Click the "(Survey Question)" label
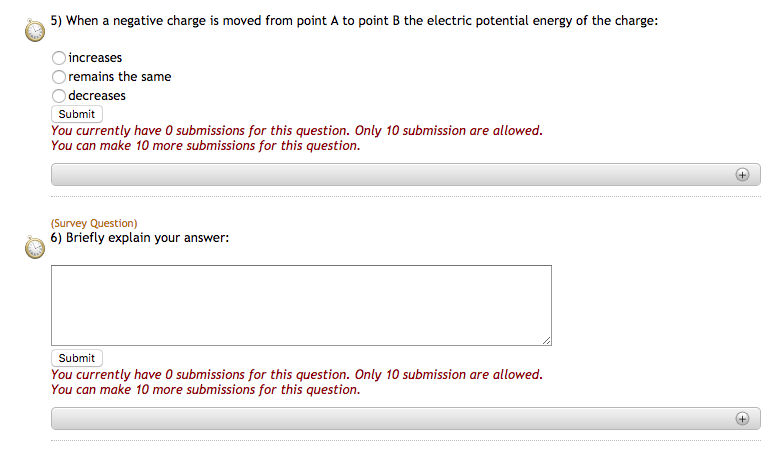Image resolution: width=784 pixels, height=453 pixels. [x=94, y=223]
